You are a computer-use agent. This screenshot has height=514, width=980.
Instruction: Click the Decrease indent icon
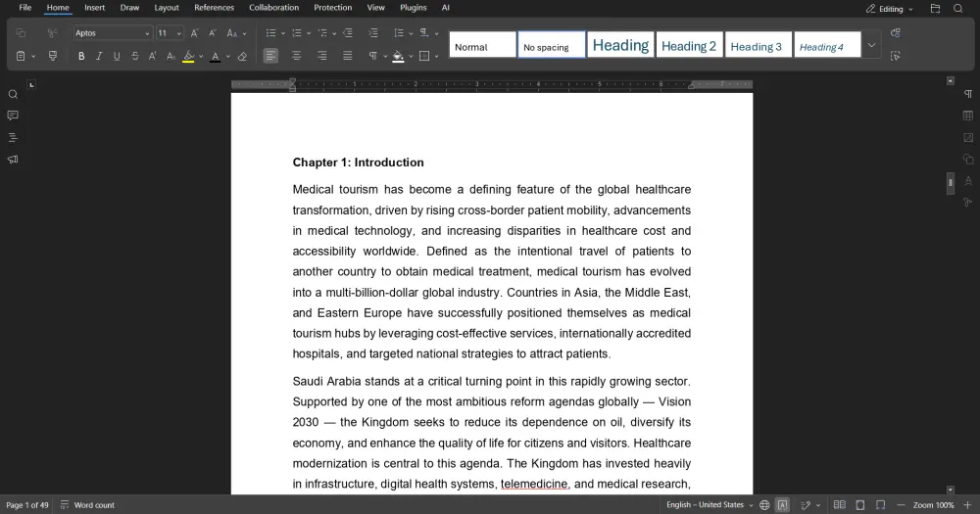click(x=348, y=33)
